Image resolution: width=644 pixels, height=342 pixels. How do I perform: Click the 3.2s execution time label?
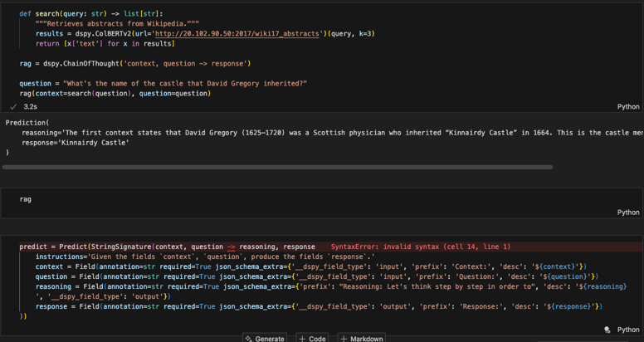point(30,107)
